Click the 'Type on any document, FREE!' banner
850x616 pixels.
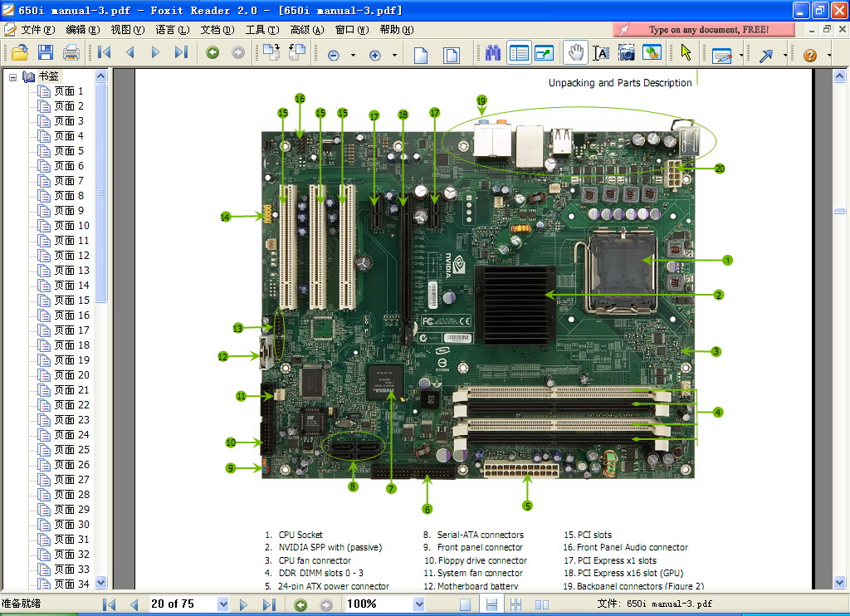pyautogui.click(x=704, y=29)
